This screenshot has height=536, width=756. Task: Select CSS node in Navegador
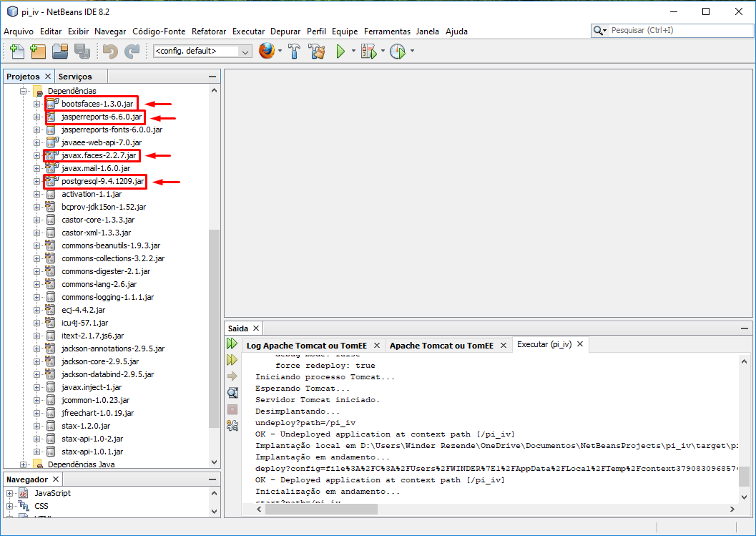click(x=41, y=506)
